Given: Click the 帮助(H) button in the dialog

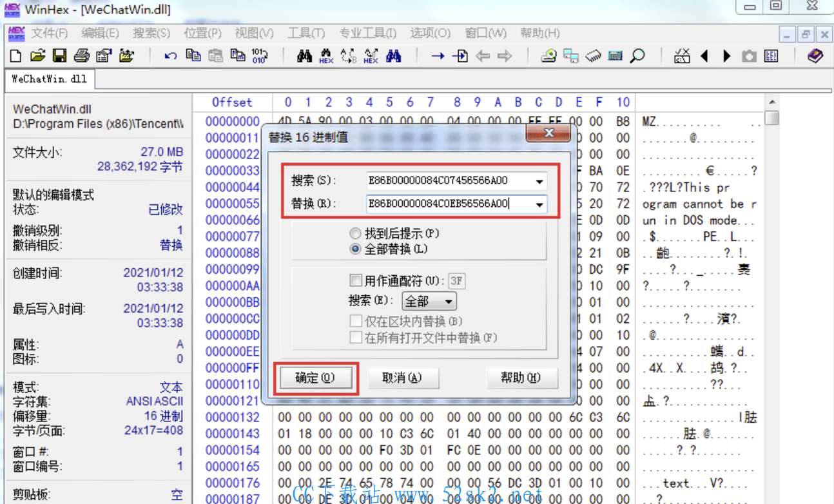Looking at the screenshot, I should 521,378.
